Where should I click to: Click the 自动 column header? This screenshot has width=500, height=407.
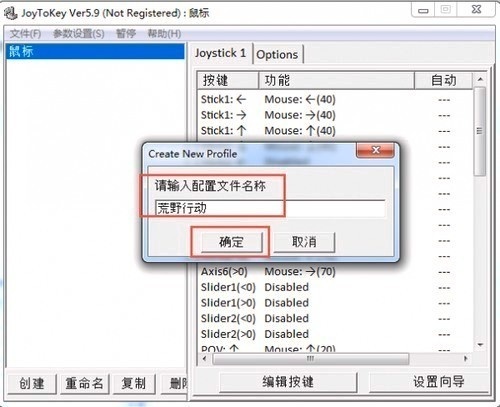pos(443,80)
